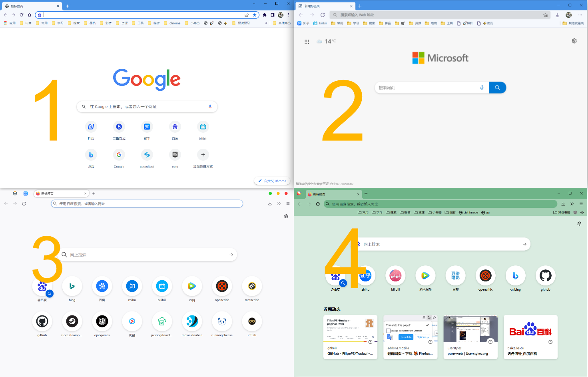The height and width of the screenshot is (377, 588).
Task: Open github tile in green Firefox window
Action: pyautogui.click(x=545, y=278)
